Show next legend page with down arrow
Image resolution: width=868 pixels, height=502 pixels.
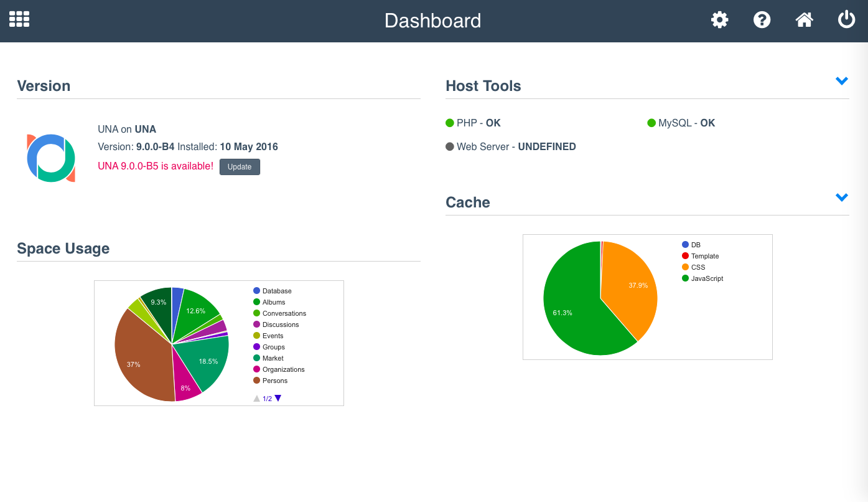tap(278, 398)
